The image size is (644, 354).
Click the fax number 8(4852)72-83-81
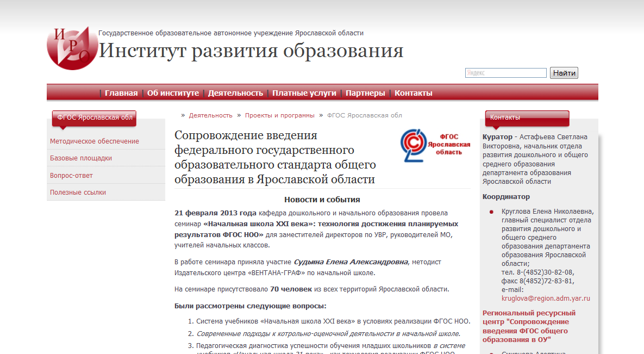(x=546, y=281)
